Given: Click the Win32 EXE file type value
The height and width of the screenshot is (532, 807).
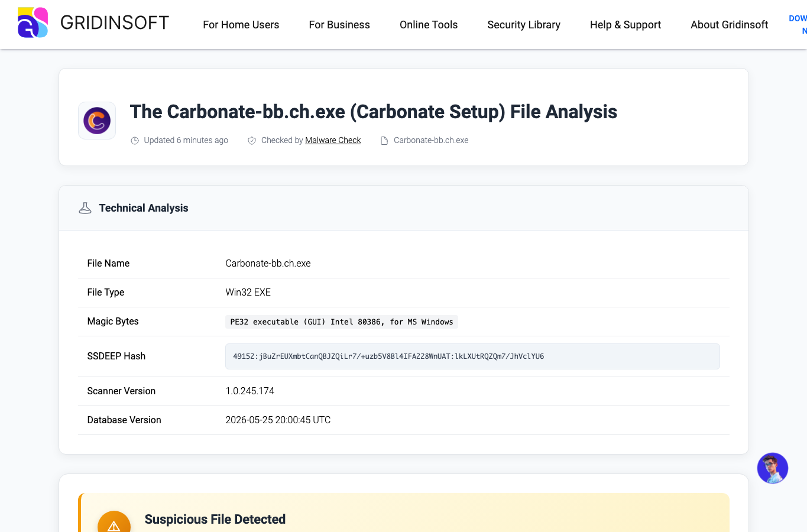Looking at the screenshot, I should [x=248, y=293].
